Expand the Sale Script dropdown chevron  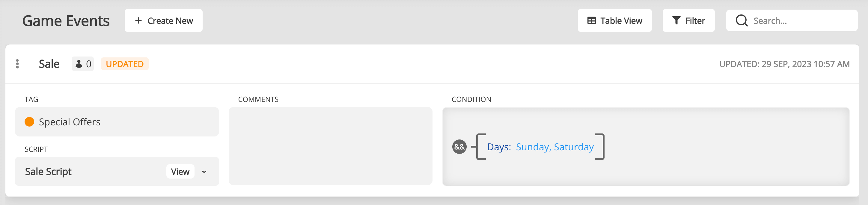pos(204,172)
